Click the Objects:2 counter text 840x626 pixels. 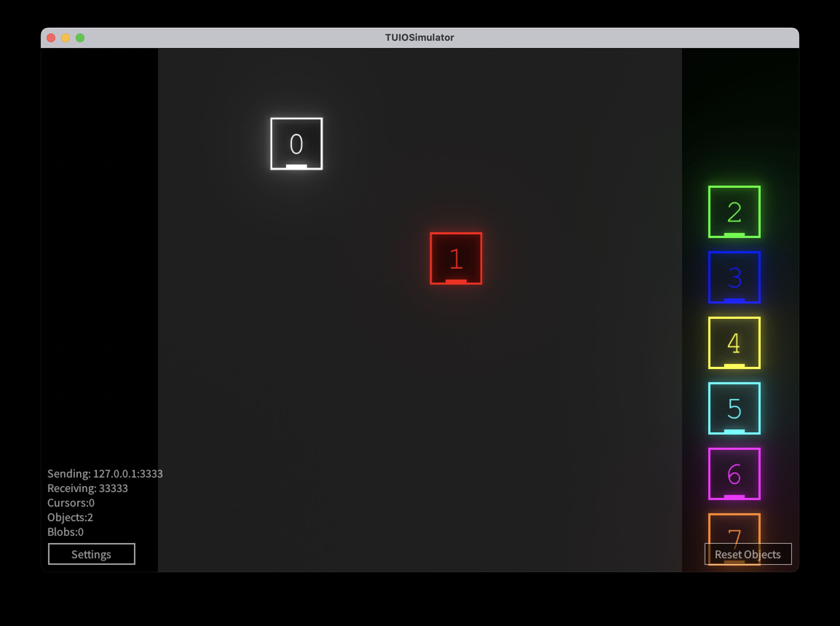click(x=70, y=517)
